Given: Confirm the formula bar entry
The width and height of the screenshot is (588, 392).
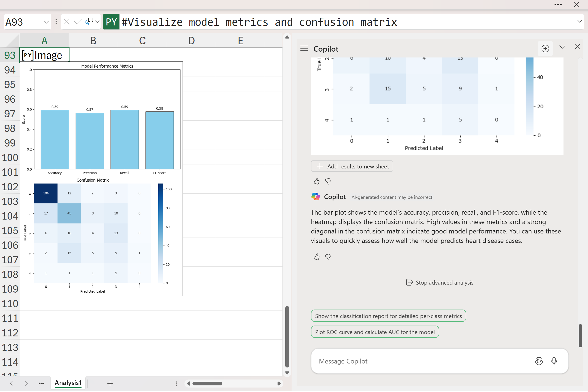Looking at the screenshot, I should (x=78, y=22).
